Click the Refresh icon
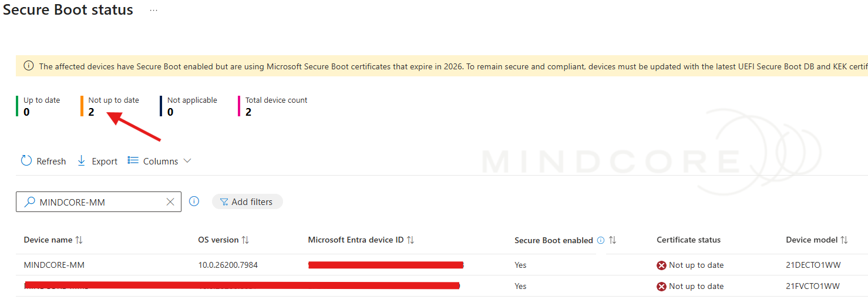 tap(26, 161)
